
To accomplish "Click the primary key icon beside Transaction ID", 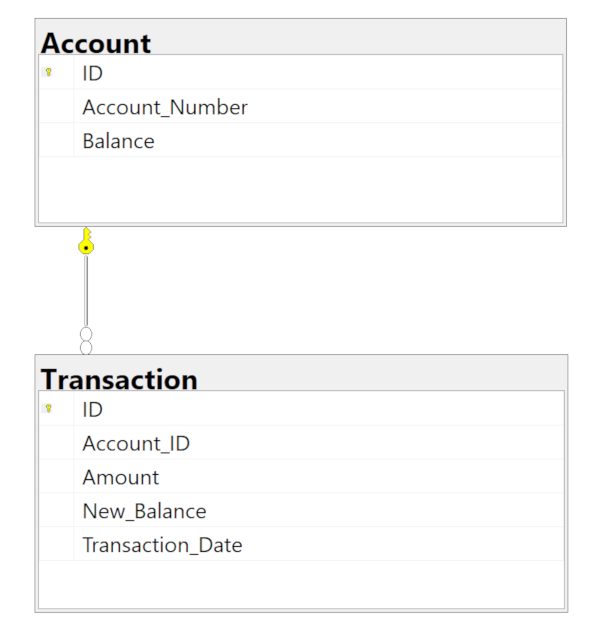I will (x=48, y=409).
